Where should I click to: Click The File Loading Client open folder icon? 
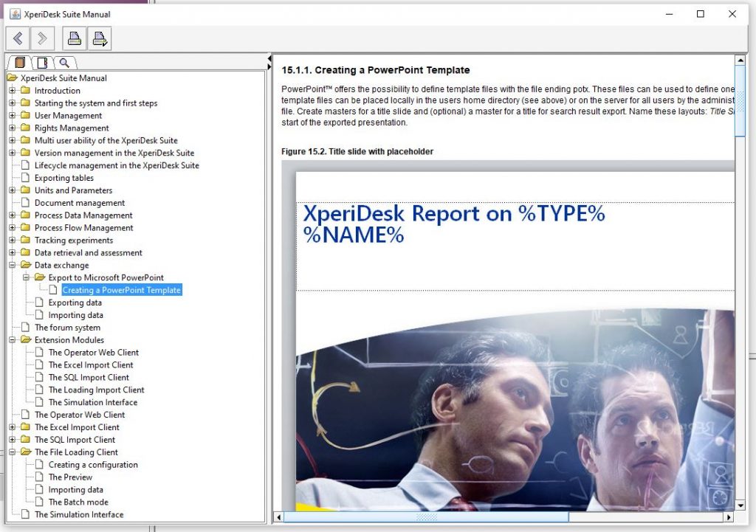click(x=26, y=452)
